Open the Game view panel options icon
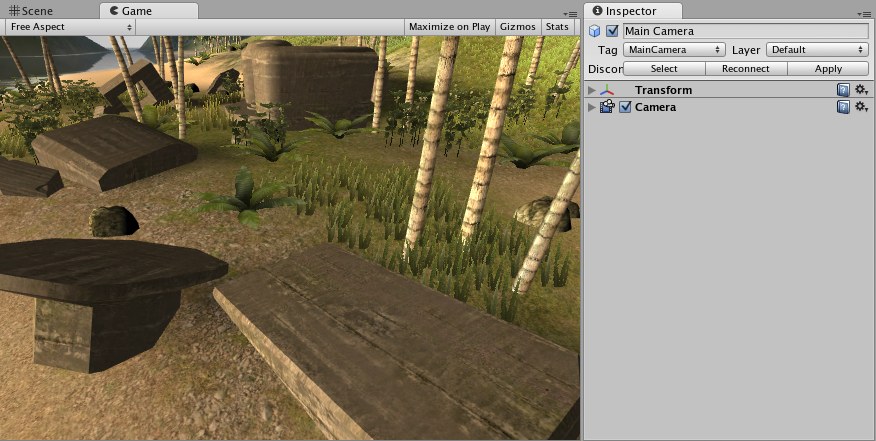Screen dimensions: 876x441 pos(570,14)
